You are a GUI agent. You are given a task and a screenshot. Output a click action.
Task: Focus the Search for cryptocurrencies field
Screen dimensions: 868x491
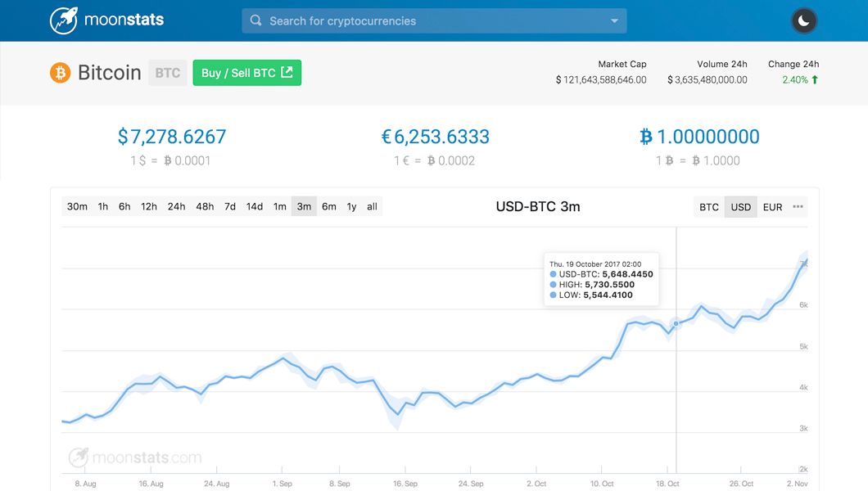click(x=434, y=21)
